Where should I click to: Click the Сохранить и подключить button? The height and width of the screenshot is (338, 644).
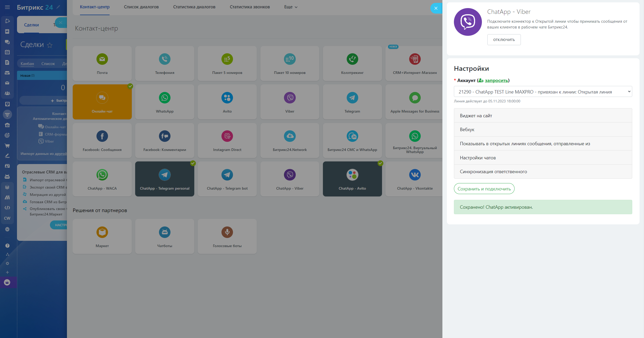click(484, 189)
